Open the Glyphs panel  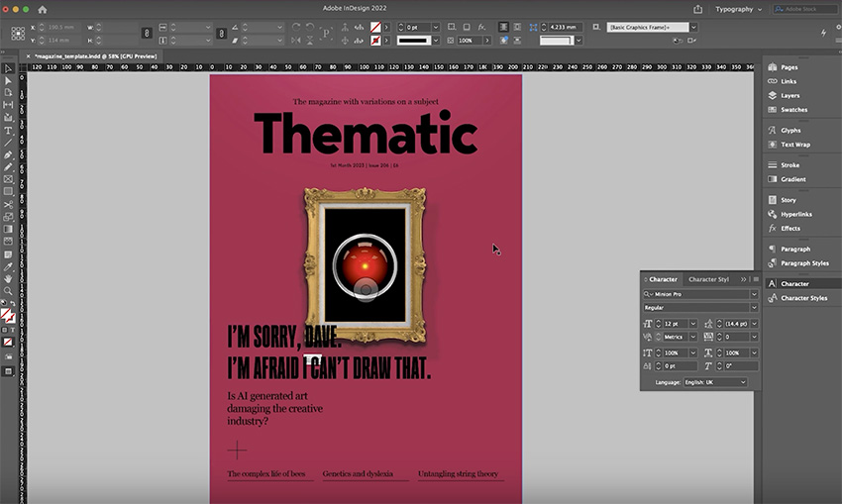(x=790, y=131)
